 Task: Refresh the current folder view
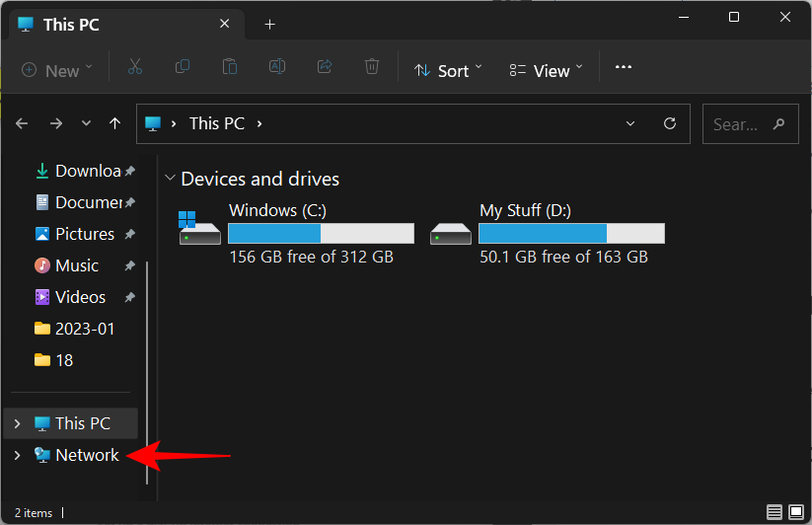click(670, 123)
